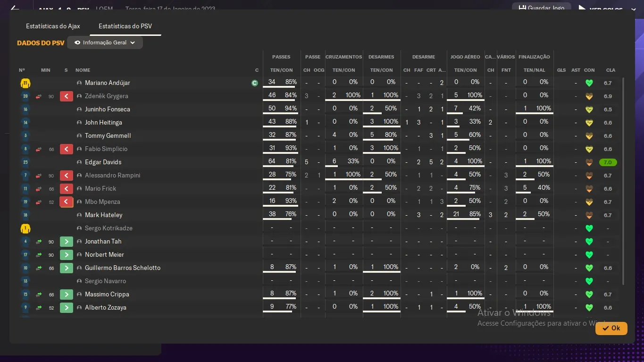Sort by the CLA rating column header
Viewport: 644px width, 362px height.
(611, 70)
